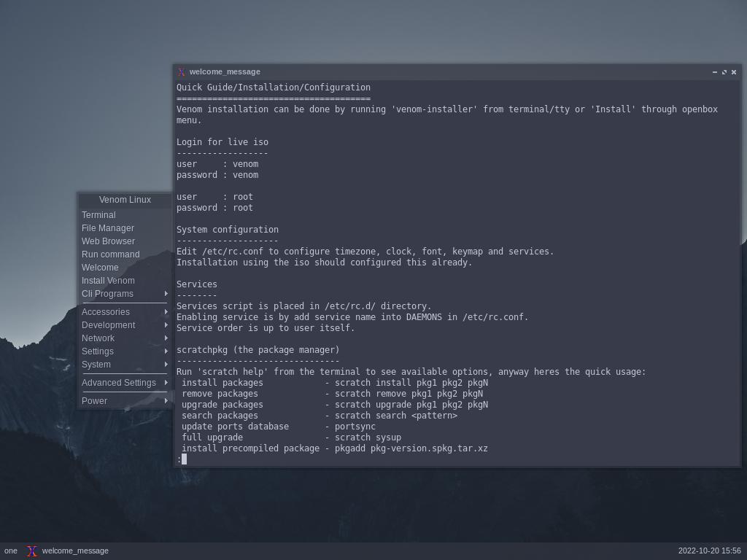
Task: Click 'scratch search <pattern>' text
Action: point(396,415)
